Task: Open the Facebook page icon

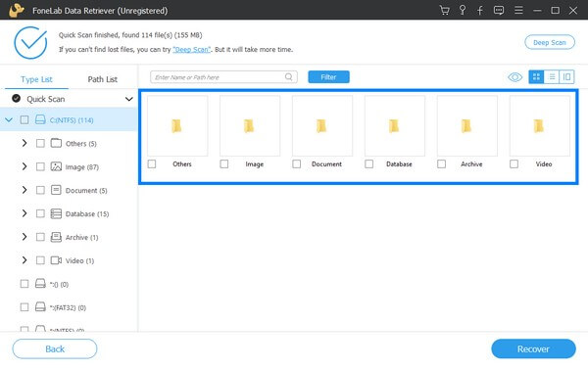Action: pos(480,10)
